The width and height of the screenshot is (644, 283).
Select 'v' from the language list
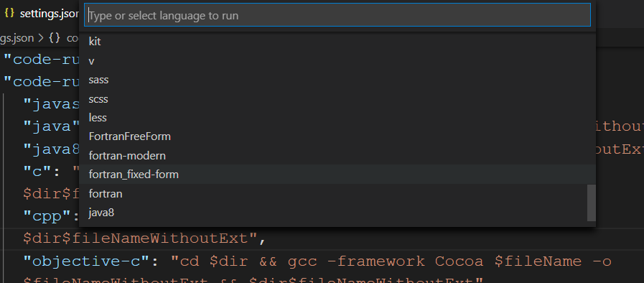pos(337,61)
